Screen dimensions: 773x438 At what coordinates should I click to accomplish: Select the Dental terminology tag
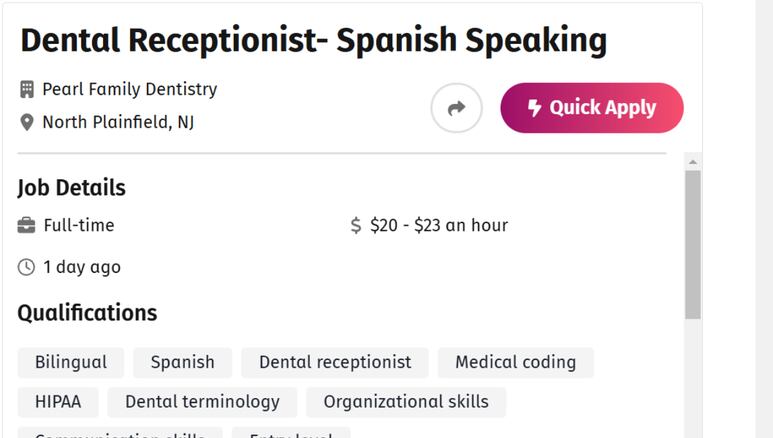202,402
